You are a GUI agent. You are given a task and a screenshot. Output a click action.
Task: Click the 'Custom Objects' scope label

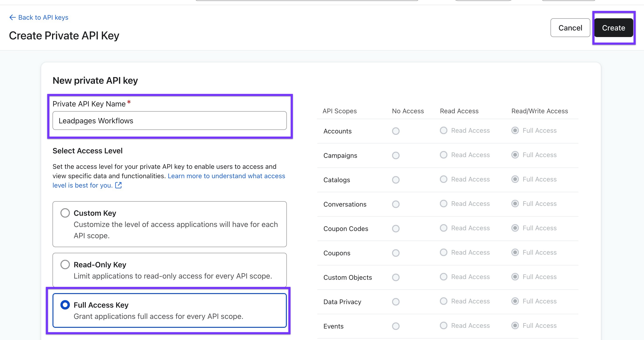(x=348, y=277)
